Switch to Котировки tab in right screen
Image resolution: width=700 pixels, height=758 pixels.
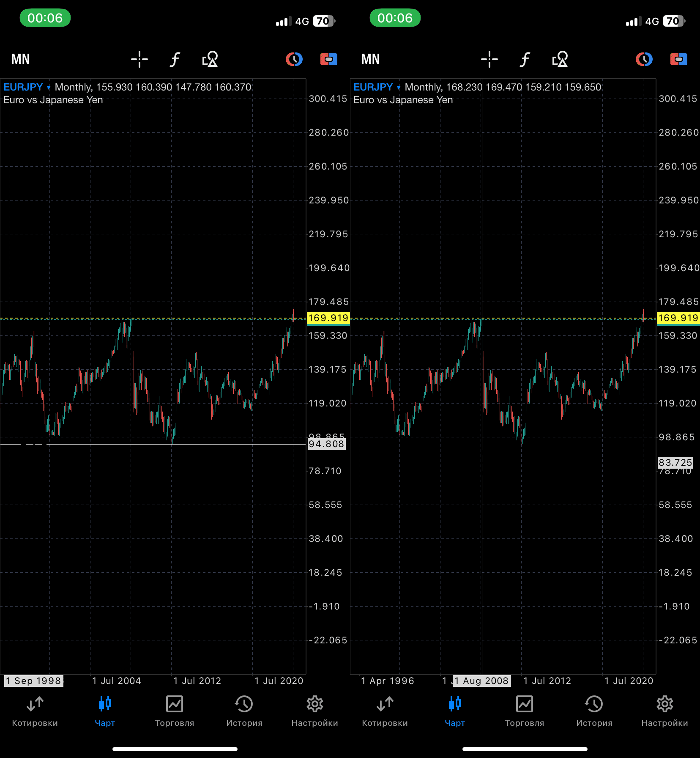coord(385,711)
